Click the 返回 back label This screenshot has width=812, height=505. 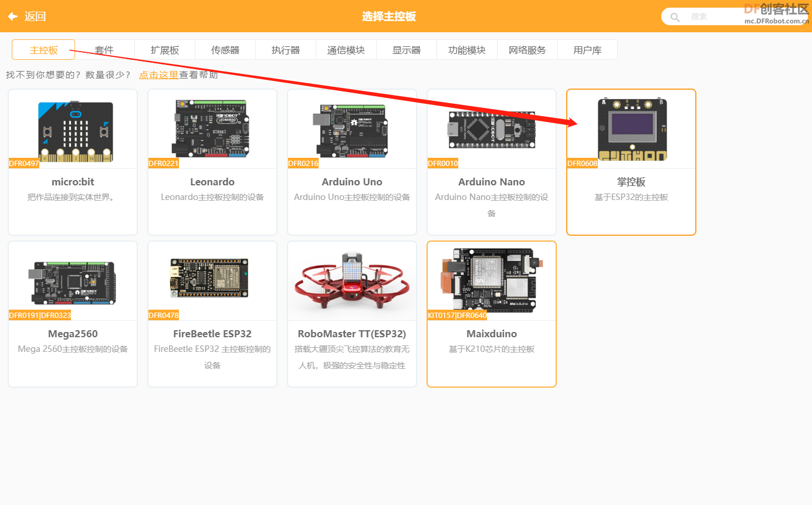tap(35, 16)
